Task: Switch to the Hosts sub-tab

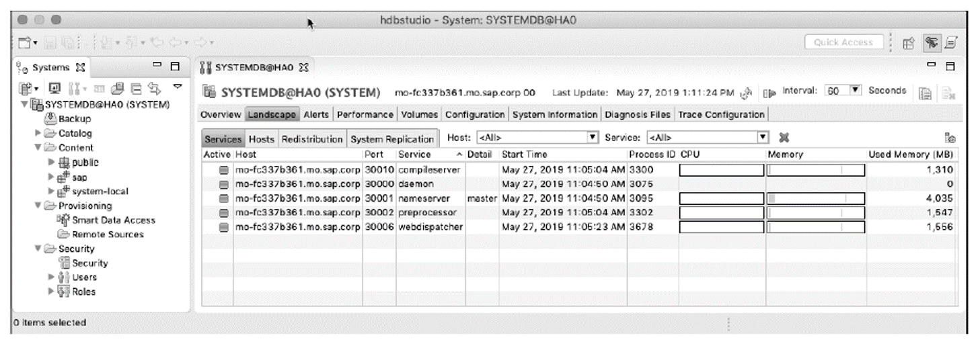Action: (x=262, y=139)
